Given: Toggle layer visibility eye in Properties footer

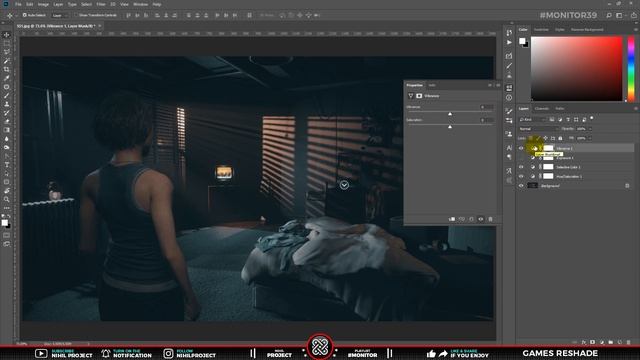Looking at the screenshot, I should (481, 219).
